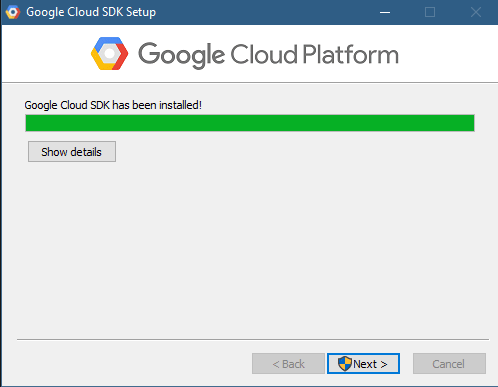Click the greyed-out Cancel button
Viewport: 498px width, 387px height.
pyautogui.click(x=449, y=364)
